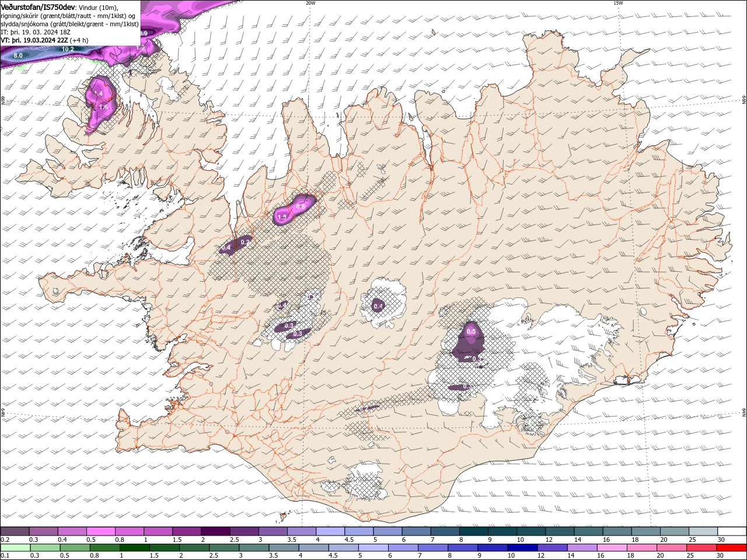
Task: Pick the violet swatch above 12 in the rain scale
Action: point(551,548)
